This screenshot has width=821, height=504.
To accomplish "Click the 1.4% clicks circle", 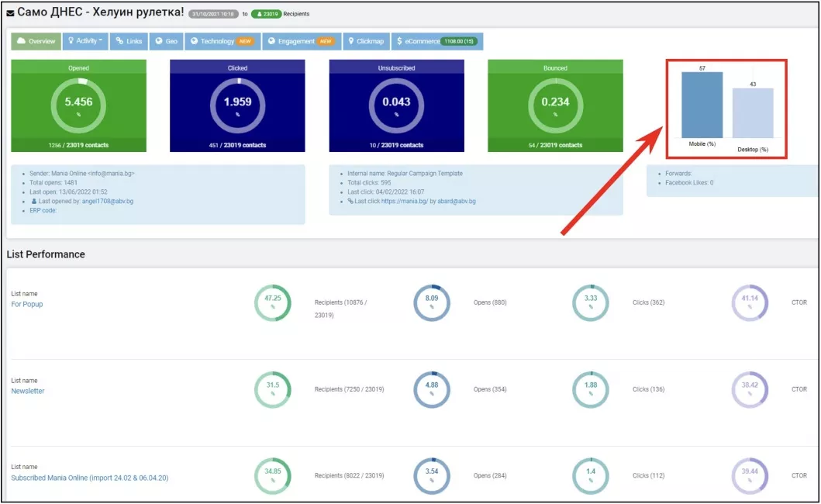I will click(x=591, y=476).
